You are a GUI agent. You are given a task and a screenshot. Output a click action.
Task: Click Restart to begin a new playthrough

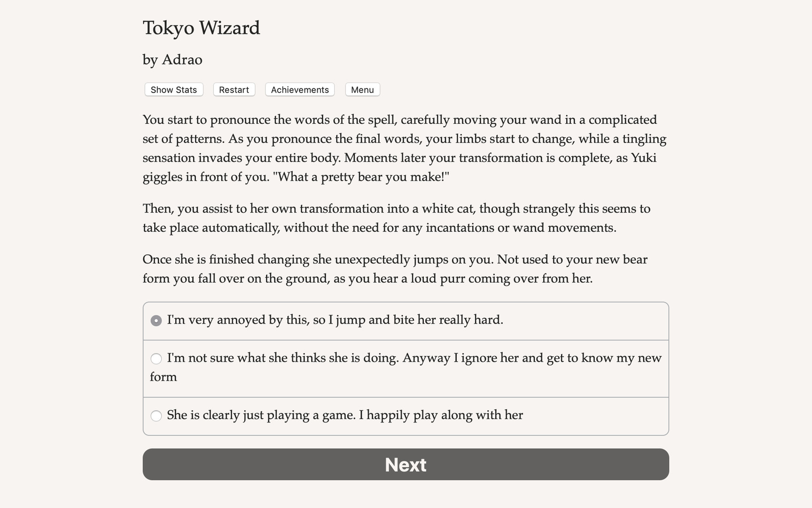point(234,89)
